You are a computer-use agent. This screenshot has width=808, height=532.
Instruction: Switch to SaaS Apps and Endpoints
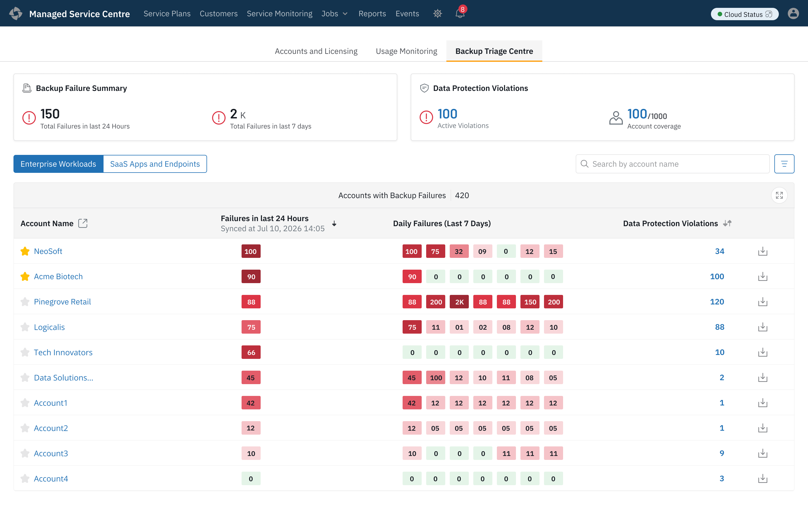155,164
